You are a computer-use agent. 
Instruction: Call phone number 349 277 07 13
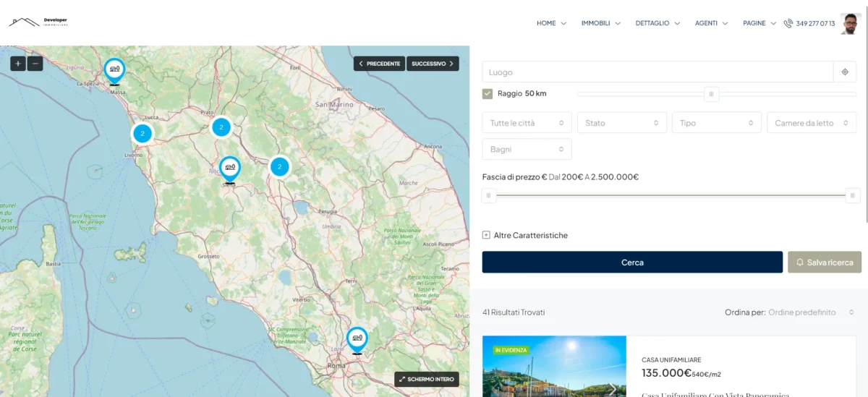[x=815, y=23]
